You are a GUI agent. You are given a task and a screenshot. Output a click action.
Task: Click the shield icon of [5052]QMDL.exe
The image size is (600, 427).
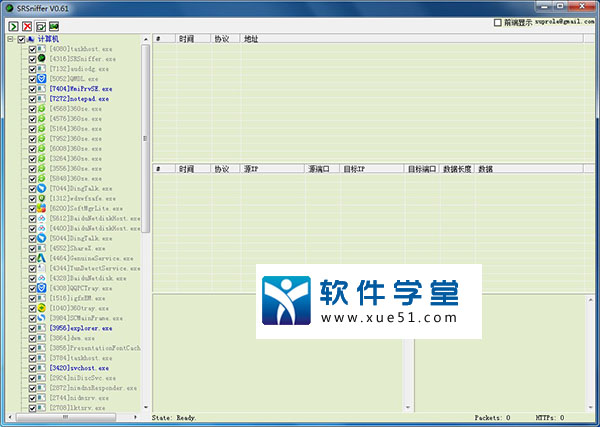coord(42,79)
